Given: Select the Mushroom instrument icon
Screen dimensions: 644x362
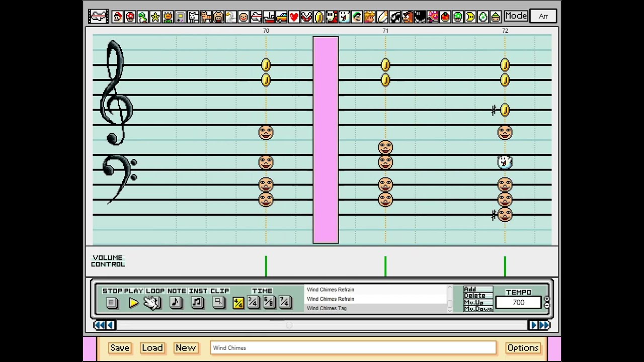Looking at the screenshot, I should pos(130,17).
